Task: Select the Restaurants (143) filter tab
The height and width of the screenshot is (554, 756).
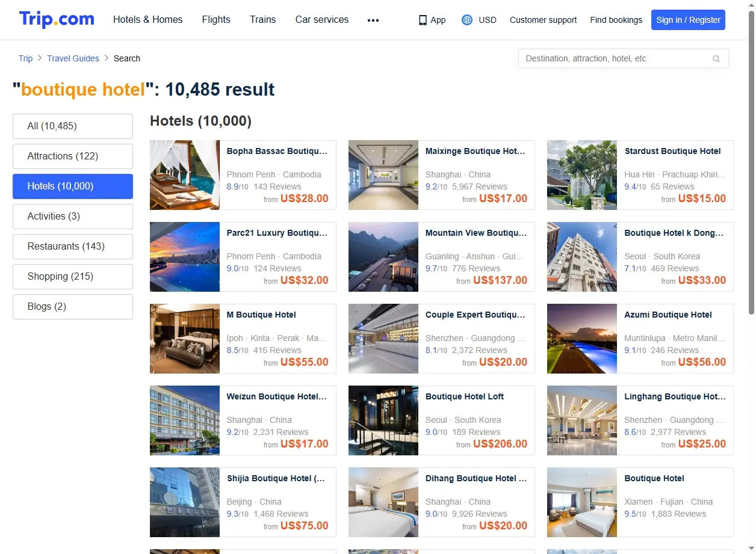Action: click(73, 247)
